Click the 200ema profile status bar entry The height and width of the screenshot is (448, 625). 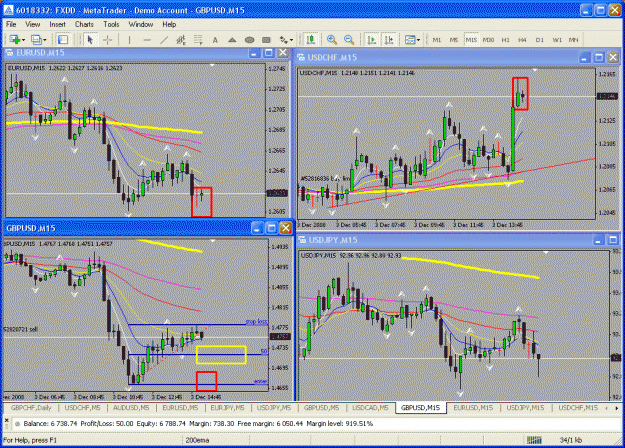197,440
